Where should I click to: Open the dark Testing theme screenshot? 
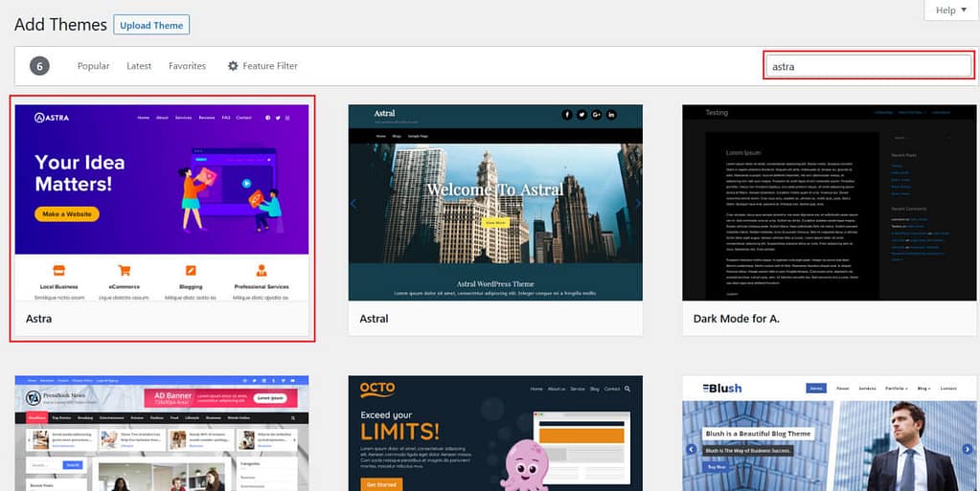[x=829, y=202]
